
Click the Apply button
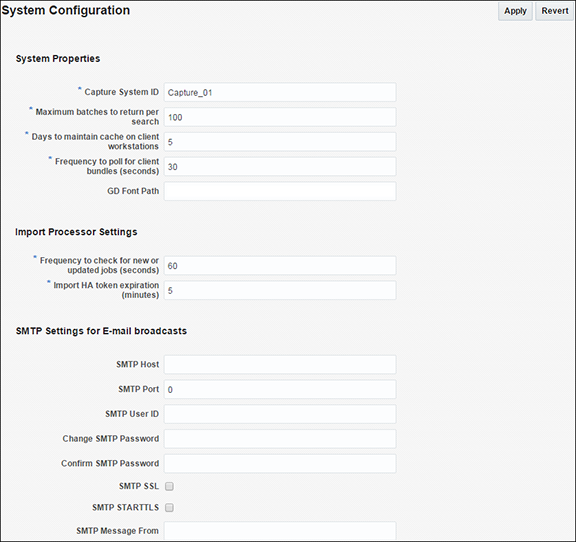(515, 11)
